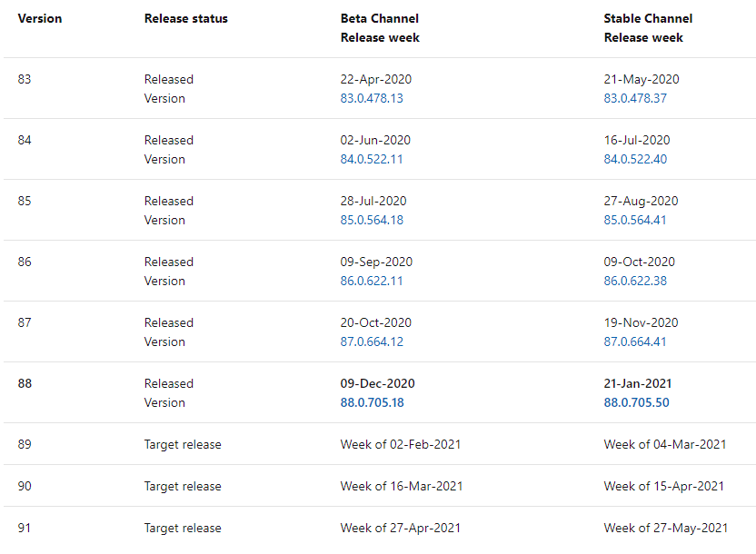Select the 86.0.622.11 version link
This screenshot has width=756, height=554.
372,281
